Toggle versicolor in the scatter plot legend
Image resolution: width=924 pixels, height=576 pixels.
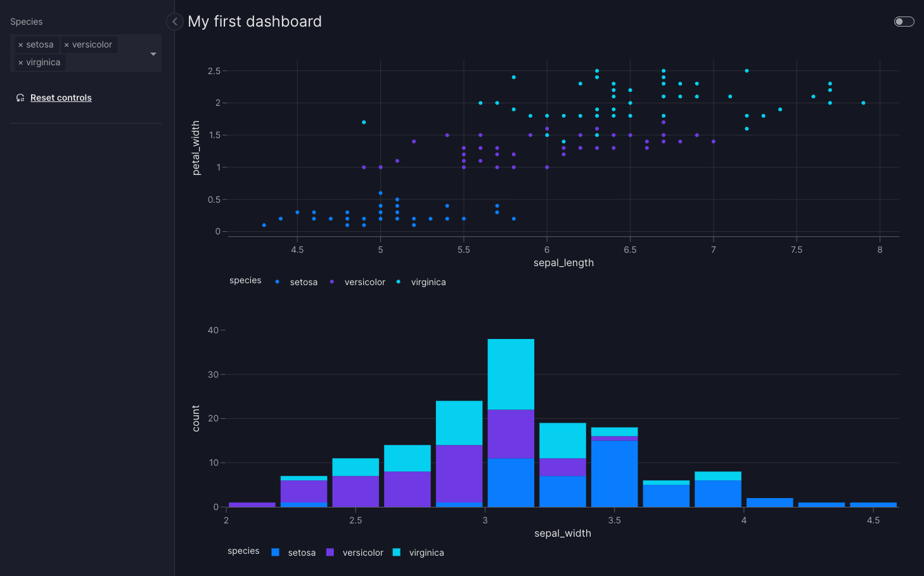coord(357,282)
